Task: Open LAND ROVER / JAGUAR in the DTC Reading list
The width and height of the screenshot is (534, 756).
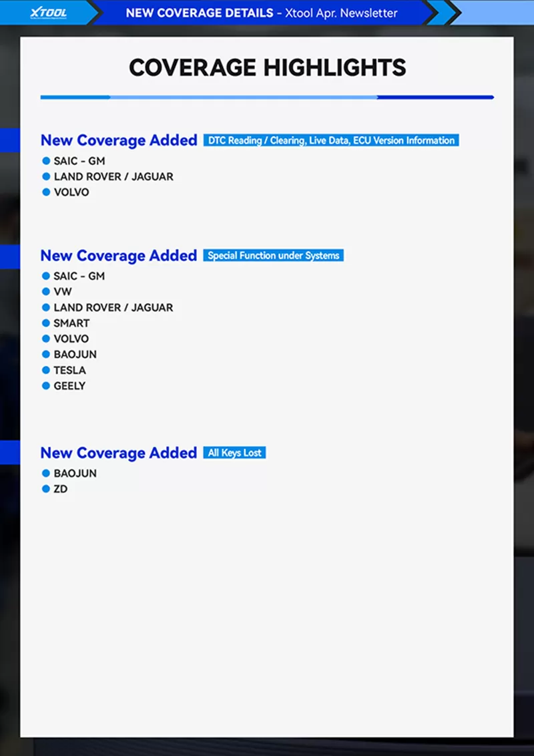Action: 113,177
